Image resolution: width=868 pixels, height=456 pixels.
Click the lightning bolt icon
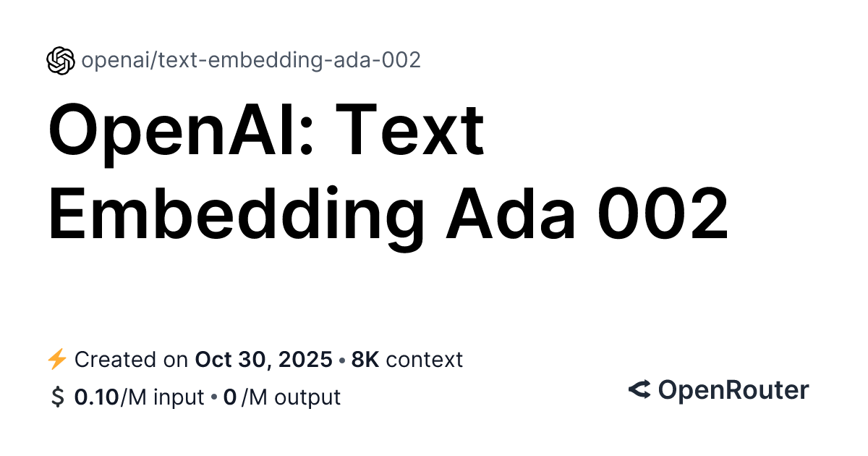56,359
